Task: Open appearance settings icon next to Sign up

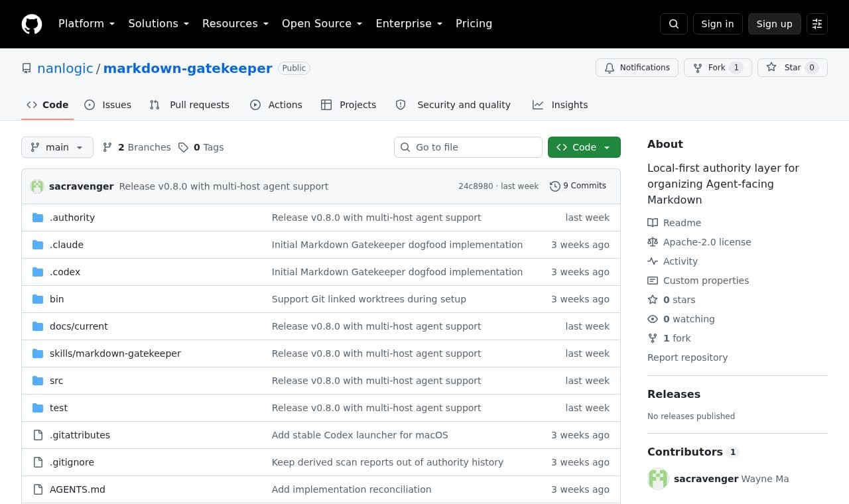Action: [817, 24]
